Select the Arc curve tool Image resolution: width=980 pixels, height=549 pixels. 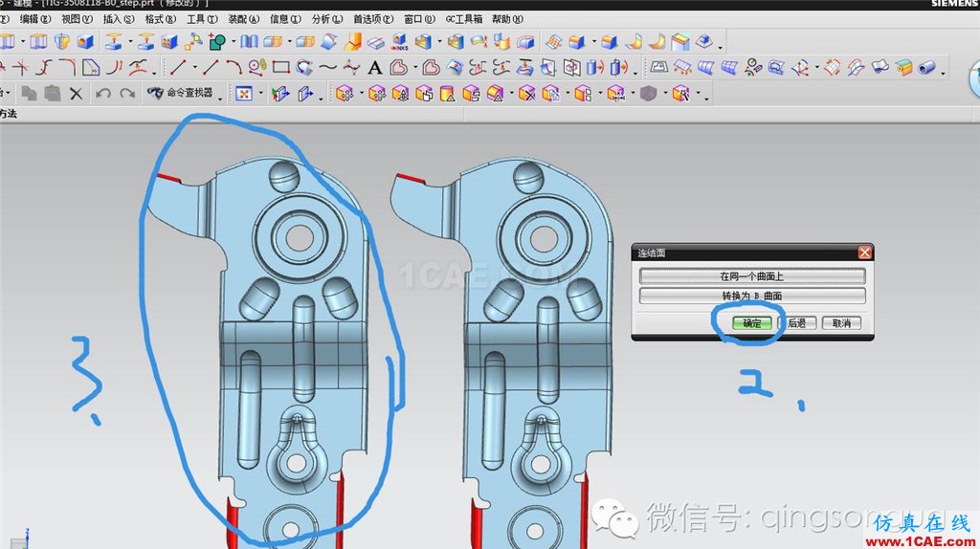click(234, 68)
